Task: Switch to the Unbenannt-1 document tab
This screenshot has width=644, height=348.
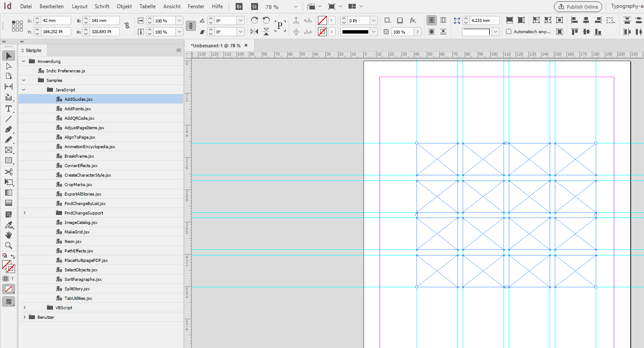Action: [x=215, y=45]
